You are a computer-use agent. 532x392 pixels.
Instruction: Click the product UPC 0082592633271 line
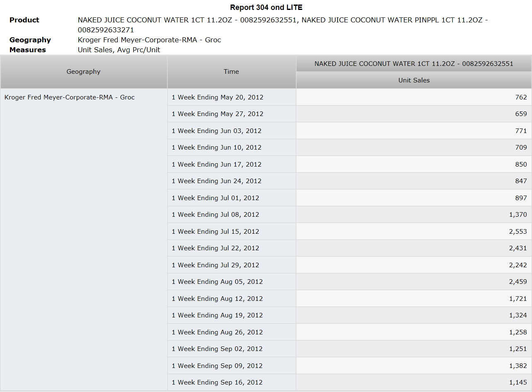(106, 30)
